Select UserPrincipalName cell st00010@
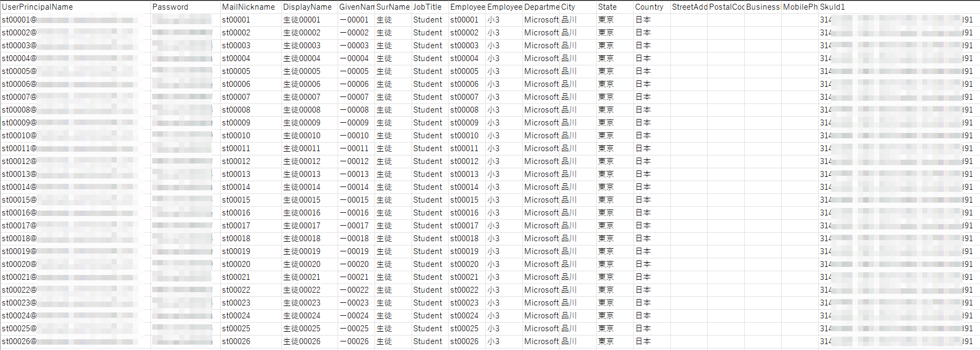Viewport: 980px width, 350px height. pos(76,136)
